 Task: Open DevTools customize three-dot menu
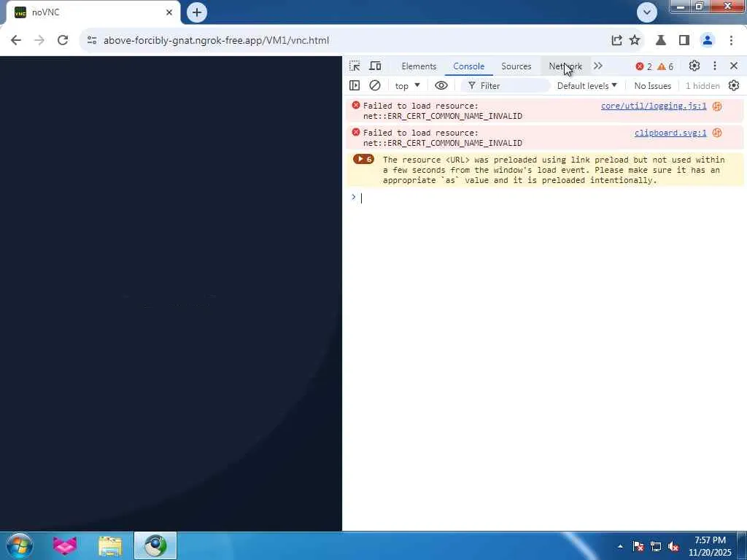point(715,66)
